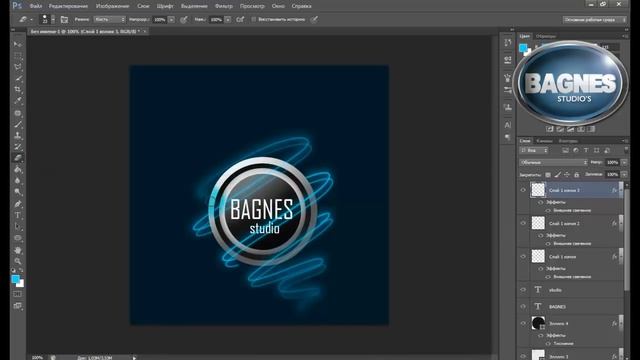
Task: Open eraser mode dropdown Кисть
Action: coord(109,19)
